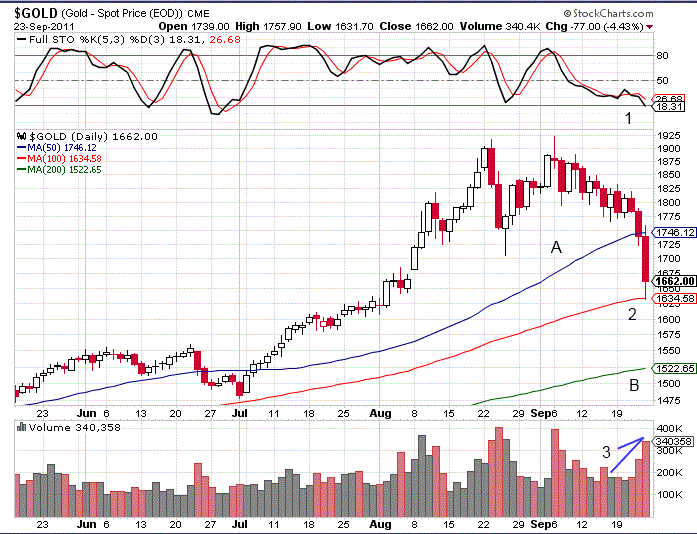The width and height of the screenshot is (697, 534).
Task: Click the MA(100) red legend entry
Action: point(60,158)
